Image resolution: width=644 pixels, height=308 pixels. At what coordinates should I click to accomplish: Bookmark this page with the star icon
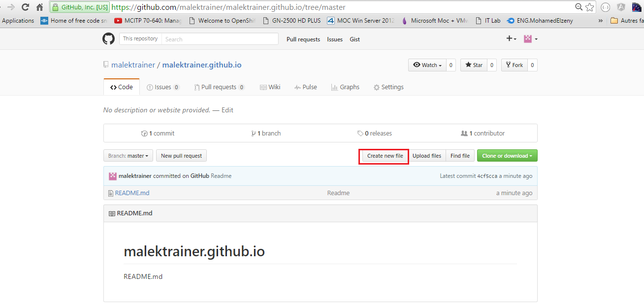[x=590, y=7]
